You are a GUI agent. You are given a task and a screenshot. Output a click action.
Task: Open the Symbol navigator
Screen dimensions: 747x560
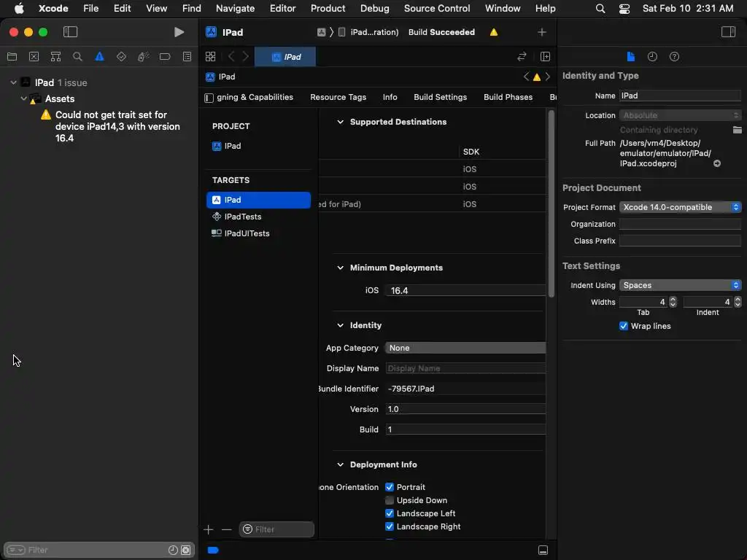pyautogui.click(x=55, y=57)
